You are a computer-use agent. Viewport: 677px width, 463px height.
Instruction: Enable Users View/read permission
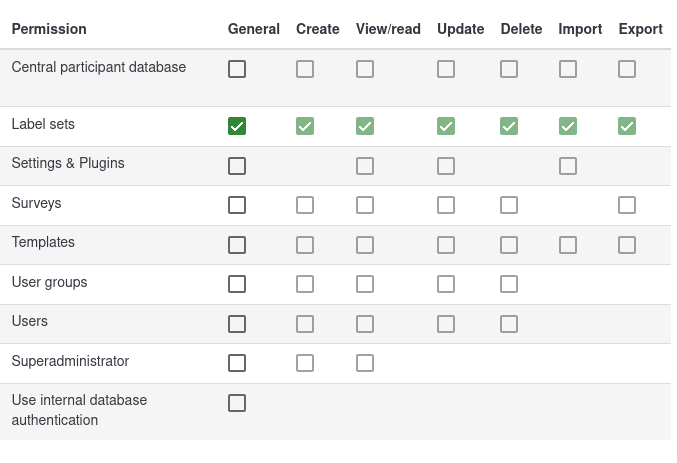(365, 324)
